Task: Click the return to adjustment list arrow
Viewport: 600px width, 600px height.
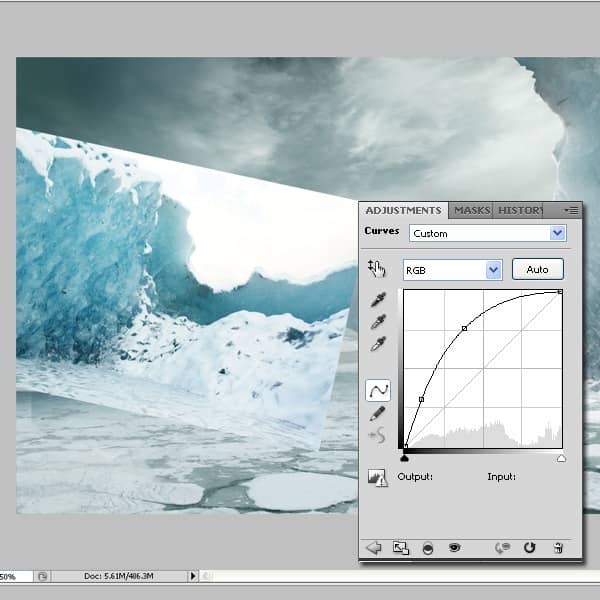Action: (374, 548)
